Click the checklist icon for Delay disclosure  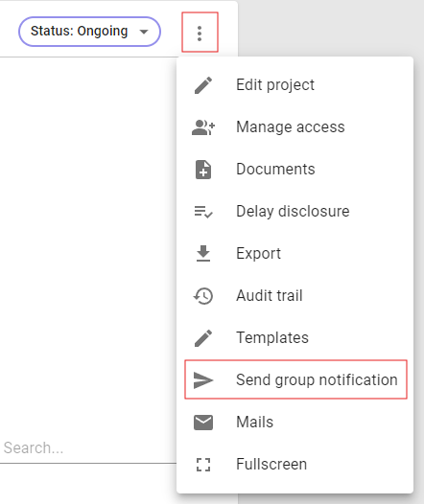point(203,212)
